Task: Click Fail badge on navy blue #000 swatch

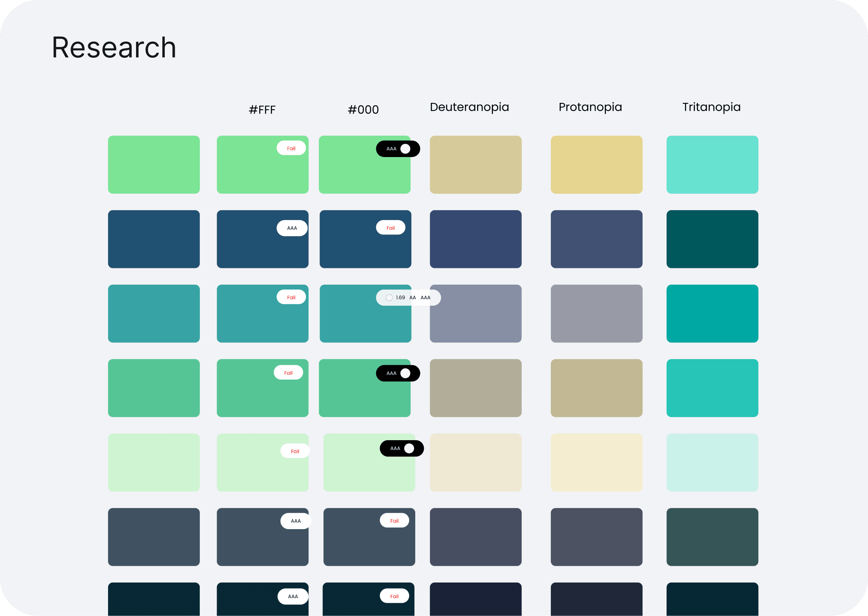Action: (x=391, y=228)
